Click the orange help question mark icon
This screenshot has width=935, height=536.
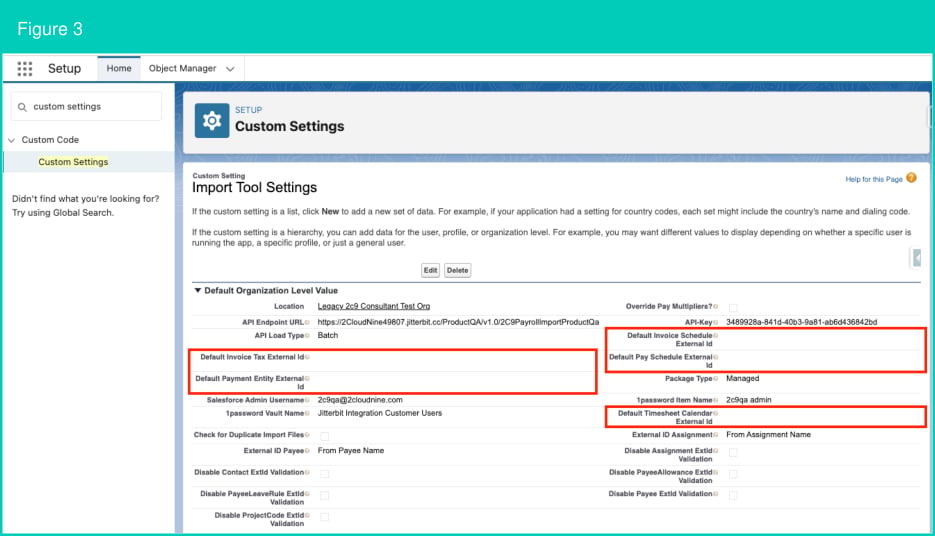pos(911,178)
